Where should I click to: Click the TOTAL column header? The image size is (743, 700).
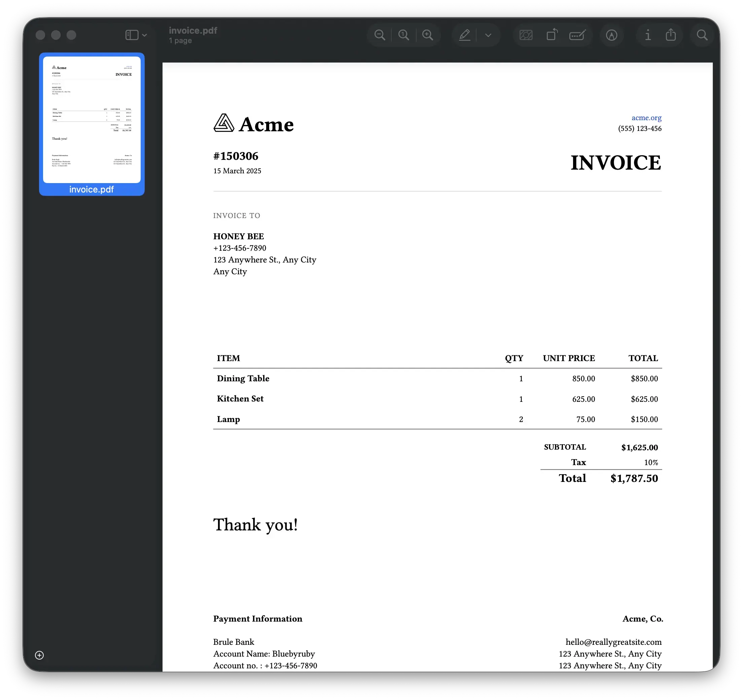pos(643,358)
